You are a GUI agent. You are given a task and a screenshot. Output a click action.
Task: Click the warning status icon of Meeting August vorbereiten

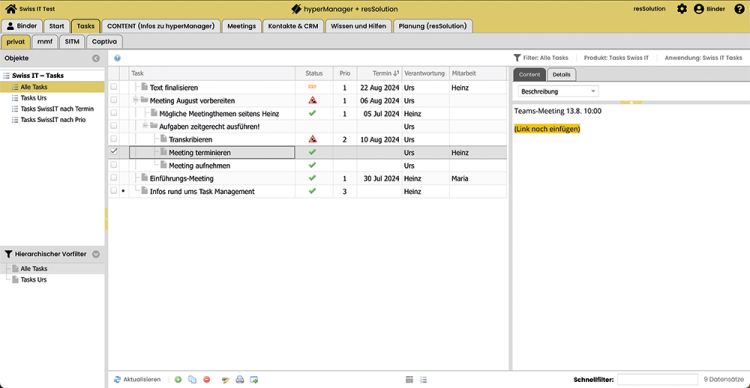click(312, 100)
